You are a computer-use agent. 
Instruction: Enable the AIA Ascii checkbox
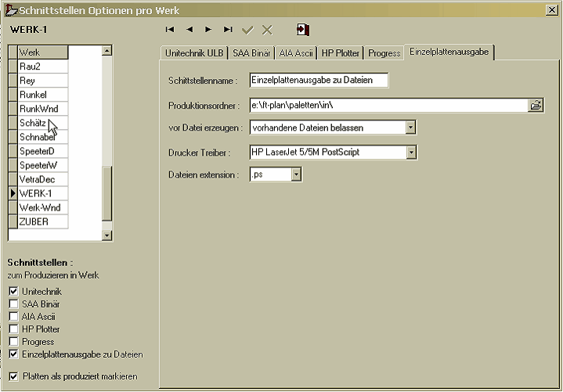coord(13,316)
